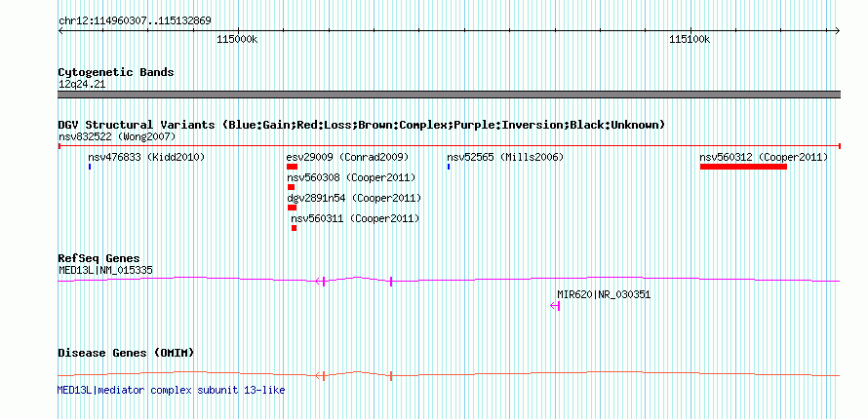
Task: Click red bar under esv29009
Action: coord(293,167)
